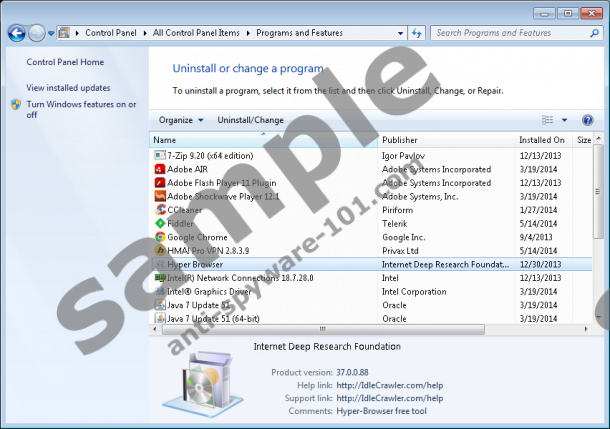610x429 pixels.
Task: Go to Control Panel Home
Action: point(65,62)
